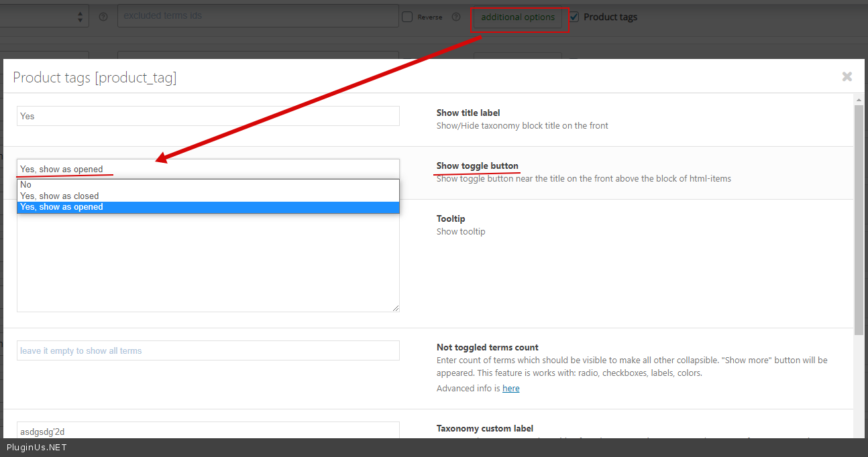Click the Not toggled terms count field
This screenshot has height=457, width=868.
[x=208, y=350]
